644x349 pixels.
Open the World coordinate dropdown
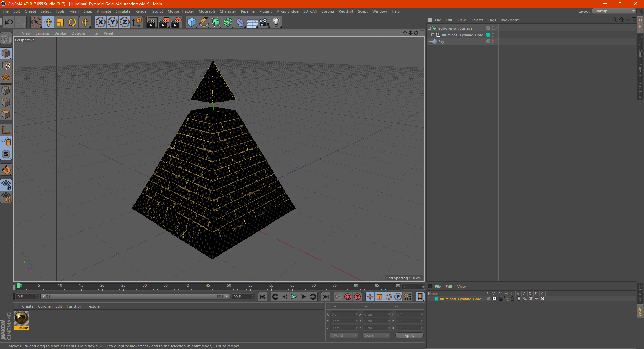tap(344, 335)
